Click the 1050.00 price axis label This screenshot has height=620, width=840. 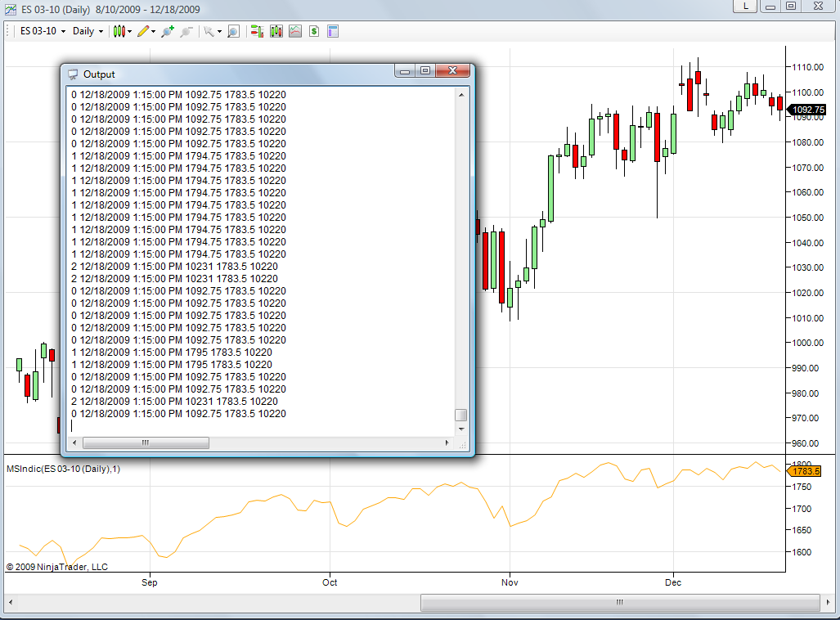click(808, 218)
